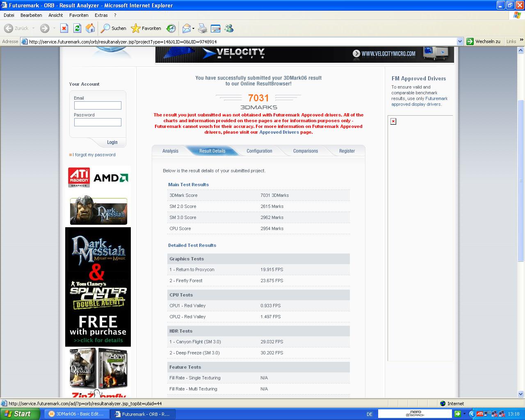Select the Result Details tab
Viewport: 525px width, 420px height.
click(x=212, y=151)
